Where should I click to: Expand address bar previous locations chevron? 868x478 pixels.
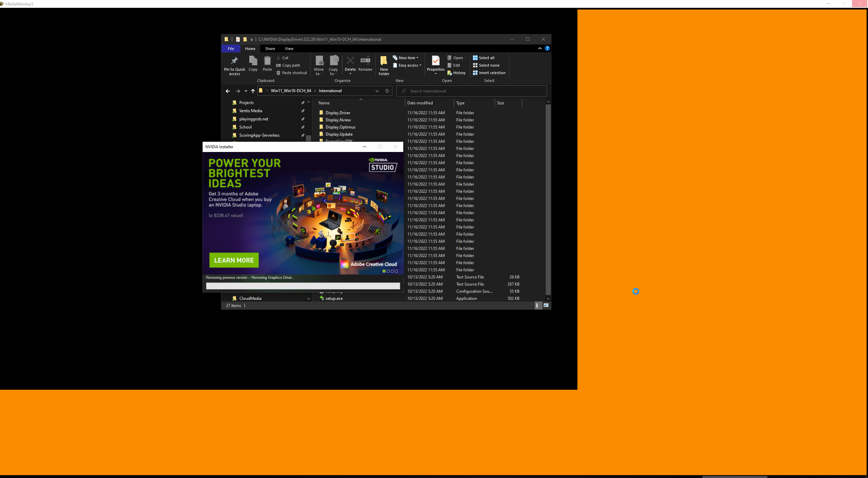coord(377,91)
